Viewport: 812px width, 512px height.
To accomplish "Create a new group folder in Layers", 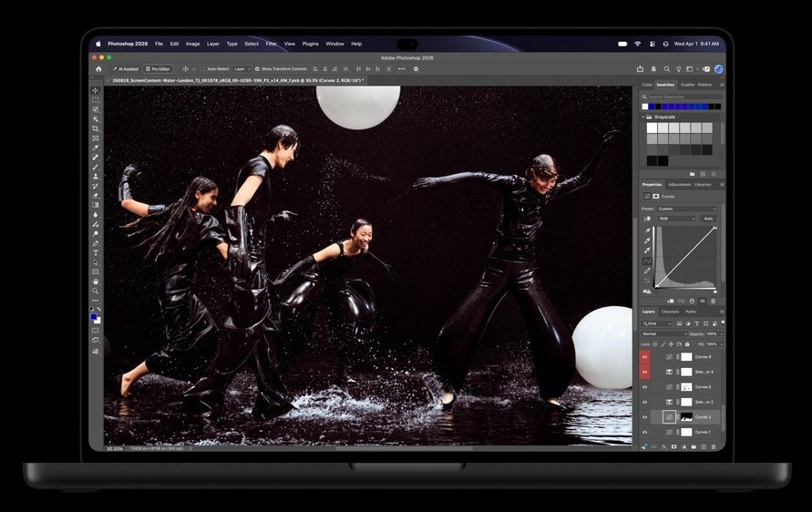I will click(694, 446).
